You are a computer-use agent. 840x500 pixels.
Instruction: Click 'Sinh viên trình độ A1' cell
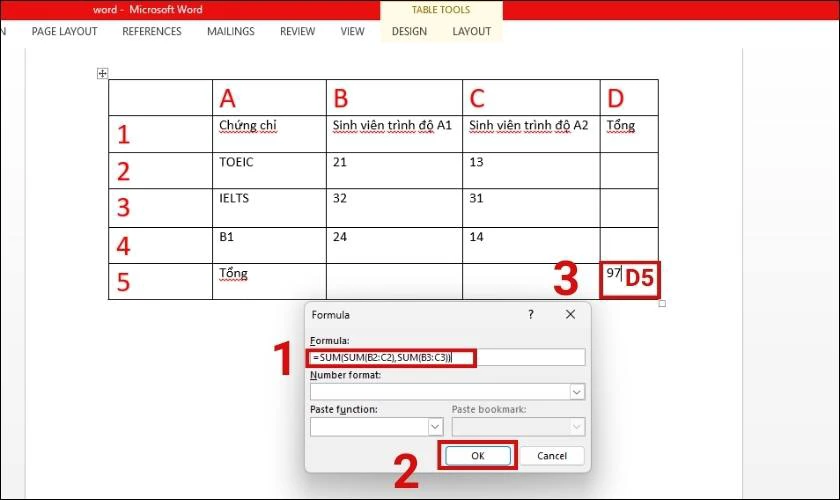pos(394,134)
